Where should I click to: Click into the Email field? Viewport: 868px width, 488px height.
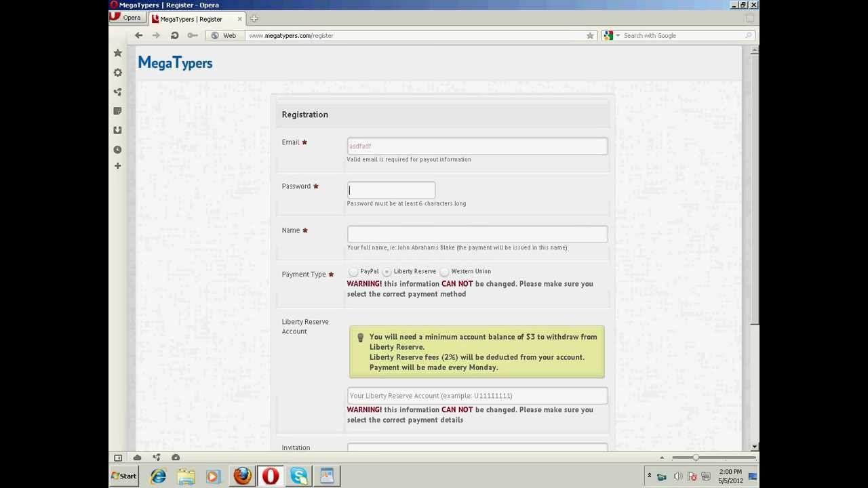[477, 146]
